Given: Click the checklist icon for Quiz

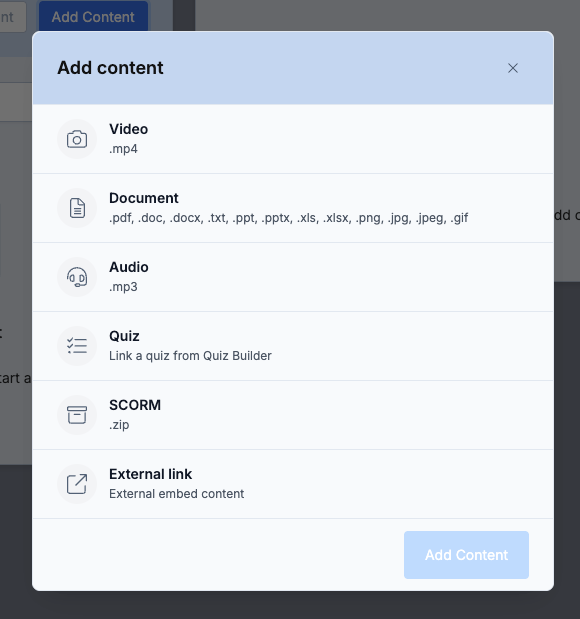Looking at the screenshot, I should (77, 346).
